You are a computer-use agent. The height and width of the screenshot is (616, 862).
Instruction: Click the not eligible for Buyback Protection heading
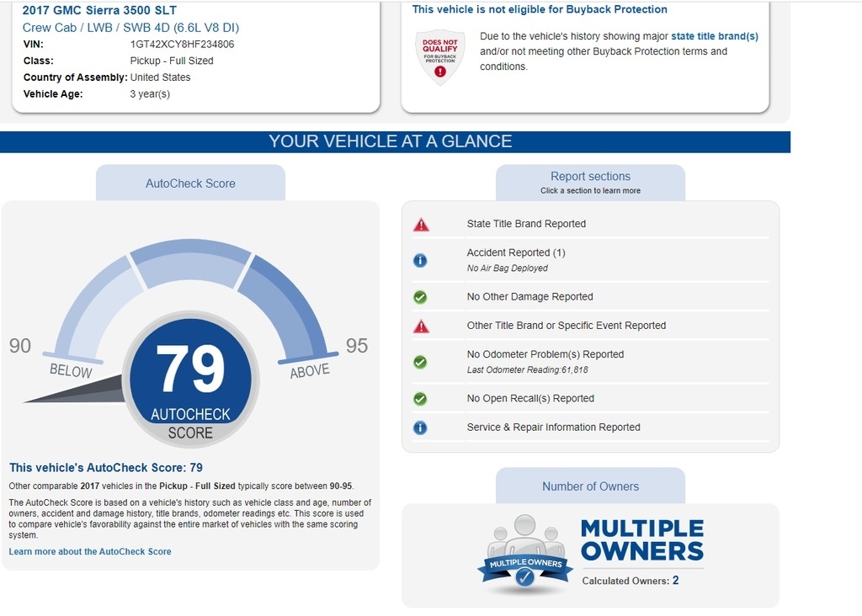click(540, 9)
